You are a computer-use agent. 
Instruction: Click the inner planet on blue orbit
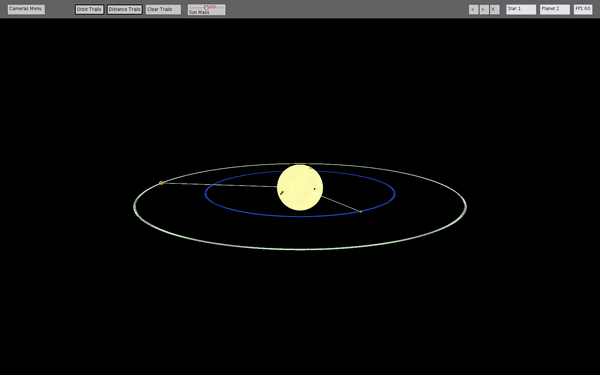click(360, 211)
